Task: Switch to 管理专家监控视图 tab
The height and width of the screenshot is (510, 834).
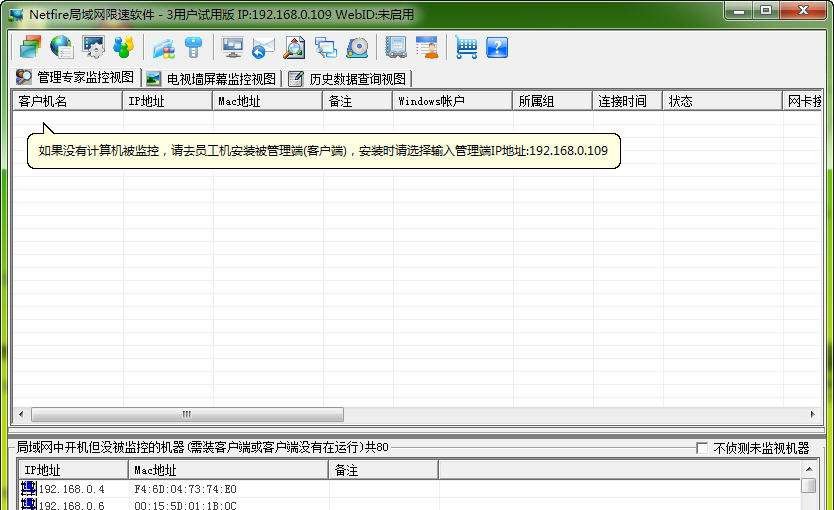Action: [76, 78]
